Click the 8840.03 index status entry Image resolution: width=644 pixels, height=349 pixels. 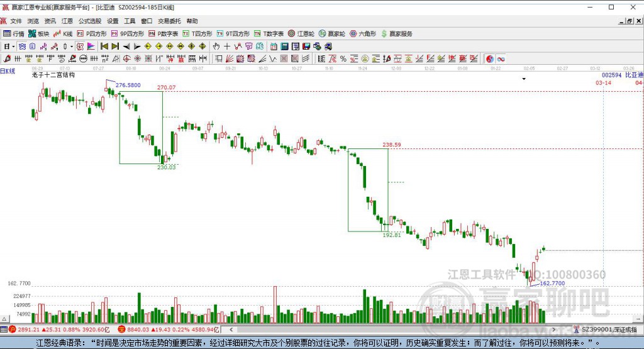point(169,330)
